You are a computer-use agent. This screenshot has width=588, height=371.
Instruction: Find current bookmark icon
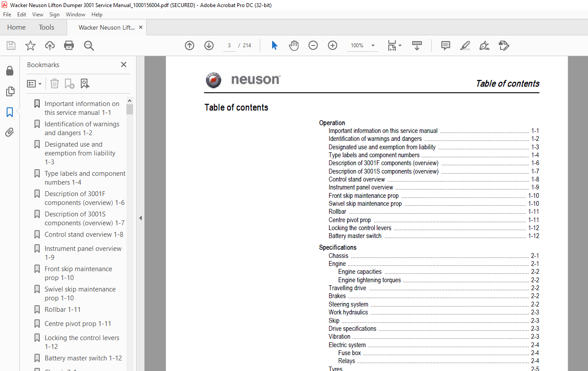(85, 83)
